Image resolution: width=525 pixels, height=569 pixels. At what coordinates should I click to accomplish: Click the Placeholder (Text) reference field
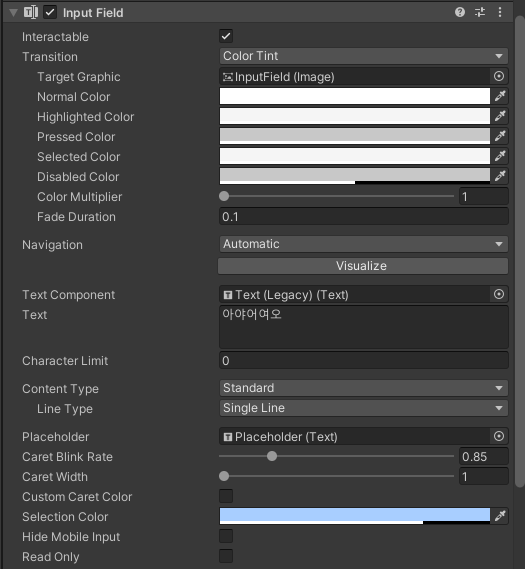(355, 436)
